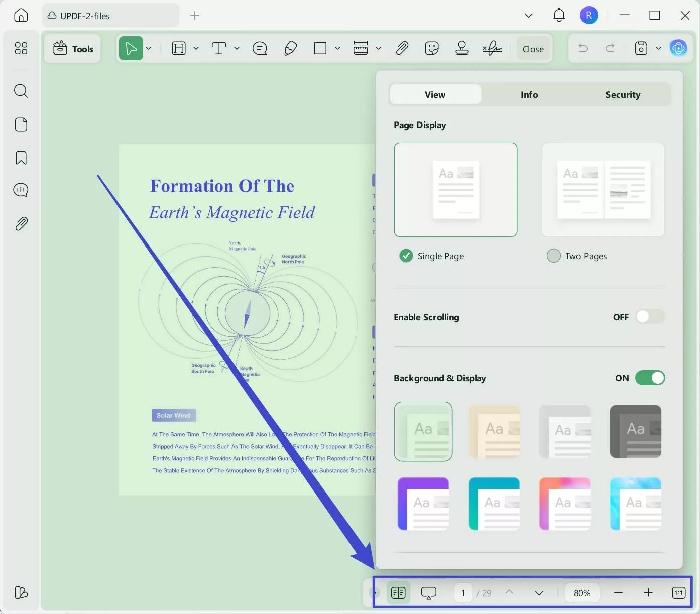Go to the next page arrow

[539, 593]
